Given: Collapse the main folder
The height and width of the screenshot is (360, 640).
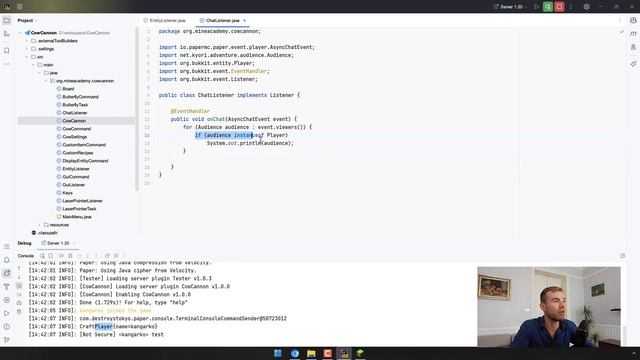Looking at the screenshot, I should 33,64.
